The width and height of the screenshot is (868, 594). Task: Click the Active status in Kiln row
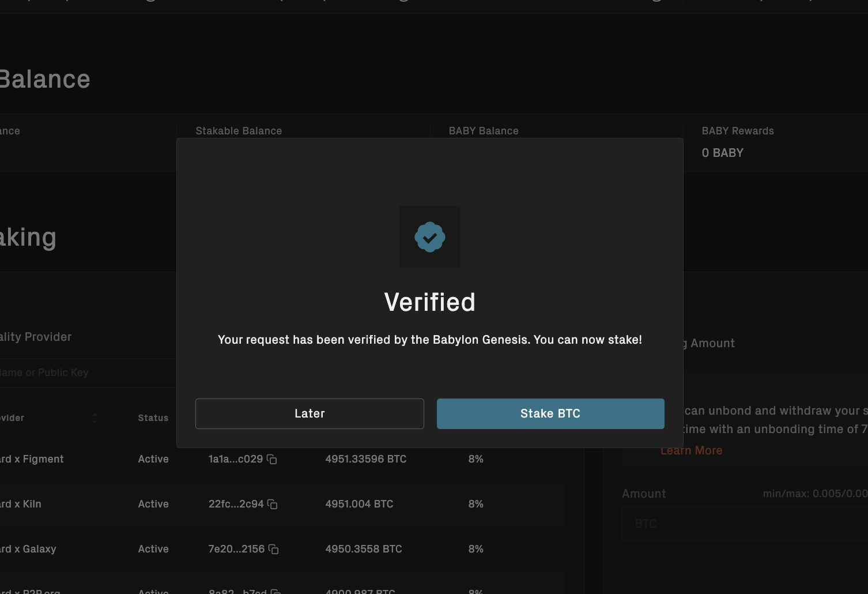(153, 504)
